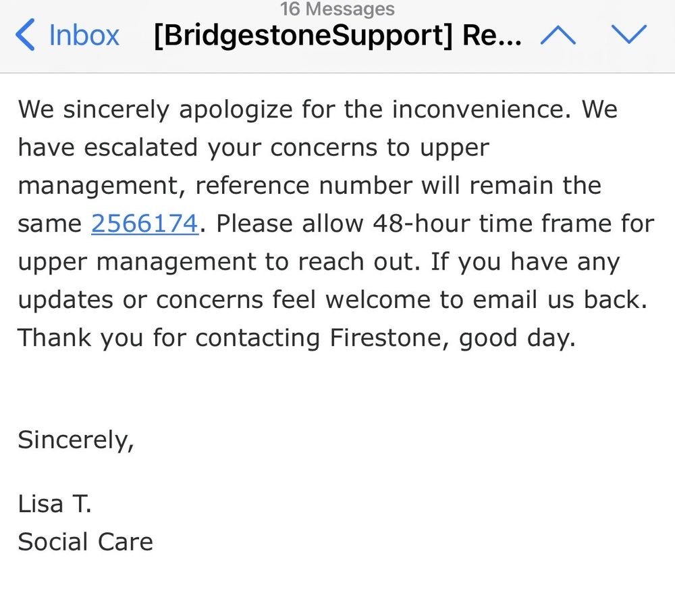Open reference number 2566174 link
This screenshot has width=675, height=616.
click(144, 224)
